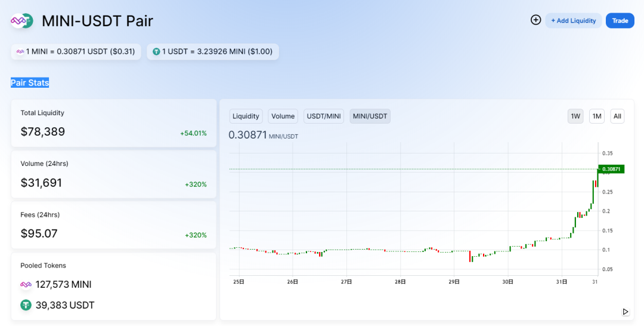The height and width of the screenshot is (326, 644).
Task: Click the 0.35 price axis label
Action: pyautogui.click(x=608, y=153)
